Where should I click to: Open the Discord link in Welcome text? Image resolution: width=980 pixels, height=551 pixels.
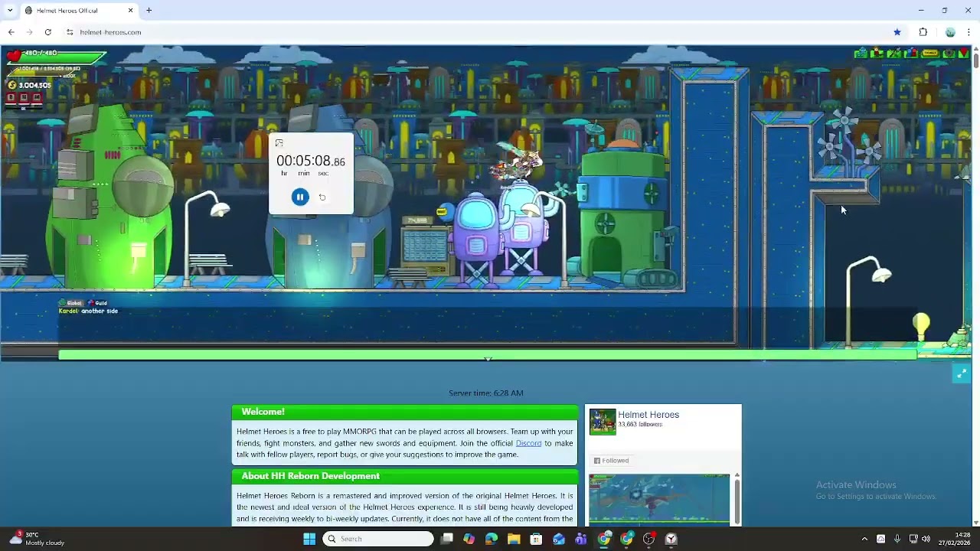(x=528, y=443)
